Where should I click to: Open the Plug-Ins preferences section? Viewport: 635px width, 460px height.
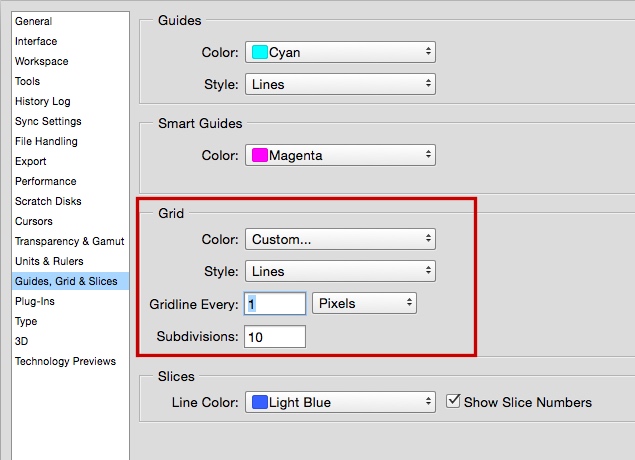(33, 301)
